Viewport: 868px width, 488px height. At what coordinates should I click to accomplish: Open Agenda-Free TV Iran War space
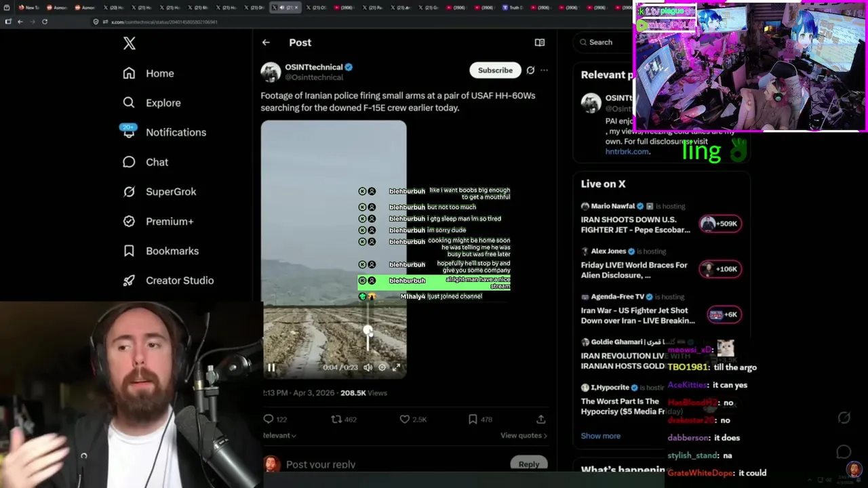(637, 315)
